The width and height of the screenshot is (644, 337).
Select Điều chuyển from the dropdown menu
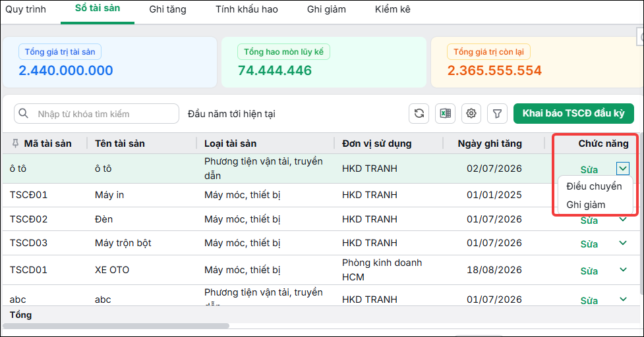[594, 186]
